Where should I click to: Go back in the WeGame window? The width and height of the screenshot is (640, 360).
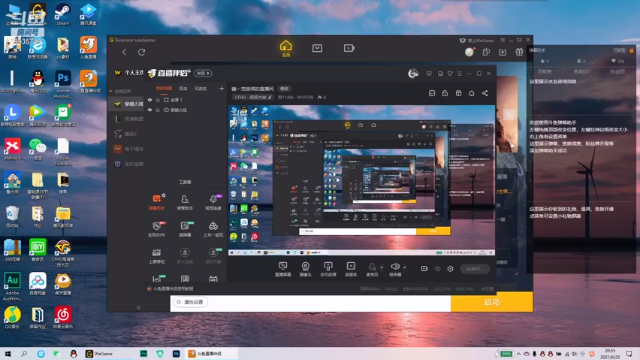tap(124, 52)
